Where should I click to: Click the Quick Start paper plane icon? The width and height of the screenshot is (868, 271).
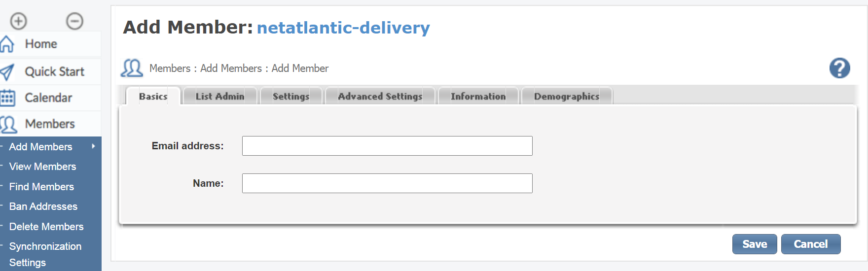tap(7, 72)
